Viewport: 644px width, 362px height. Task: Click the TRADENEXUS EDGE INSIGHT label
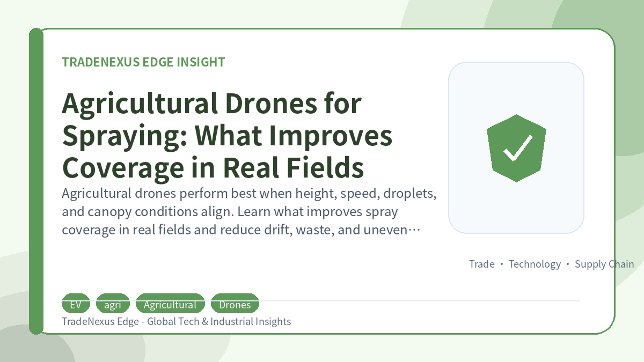(x=143, y=62)
